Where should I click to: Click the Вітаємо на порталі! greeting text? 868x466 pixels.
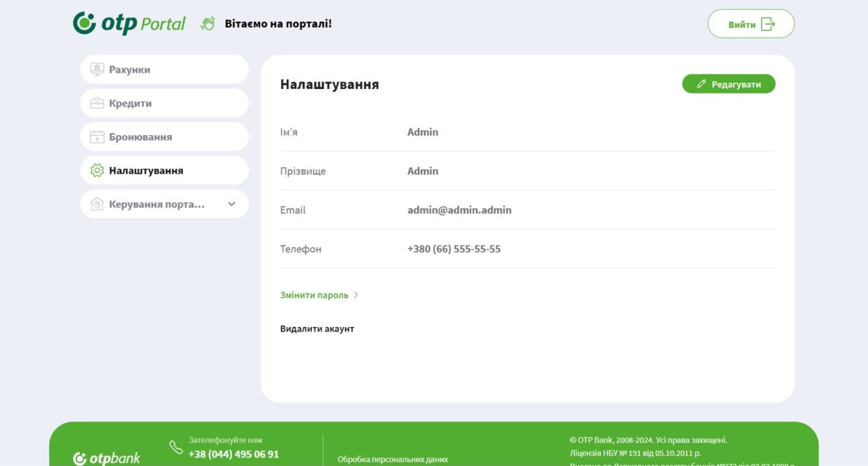pos(278,24)
